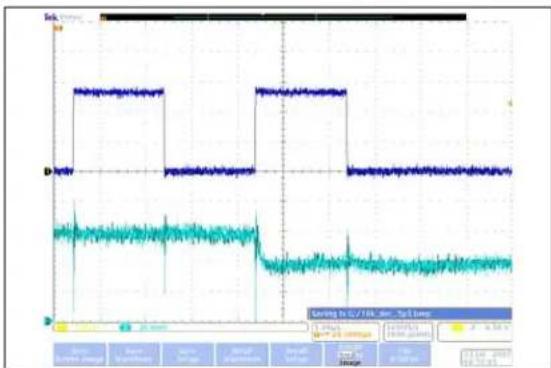Viewport: 551px width, 368px height.
Task: Click the acquisition sample rate readout box
Action: click(x=408, y=331)
